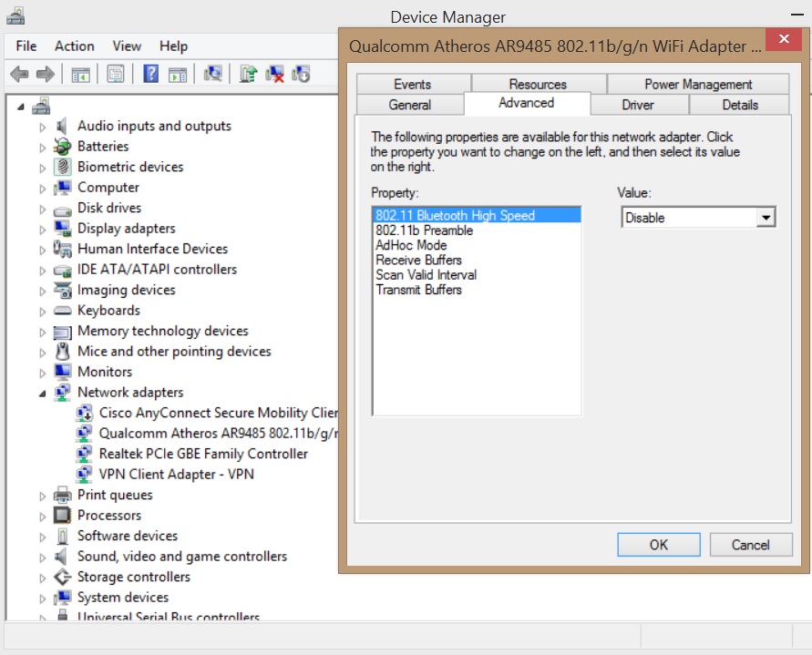The image size is (812, 655).
Task: Select the Audio inputs and outputs speaker icon
Action: click(x=62, y=126)
